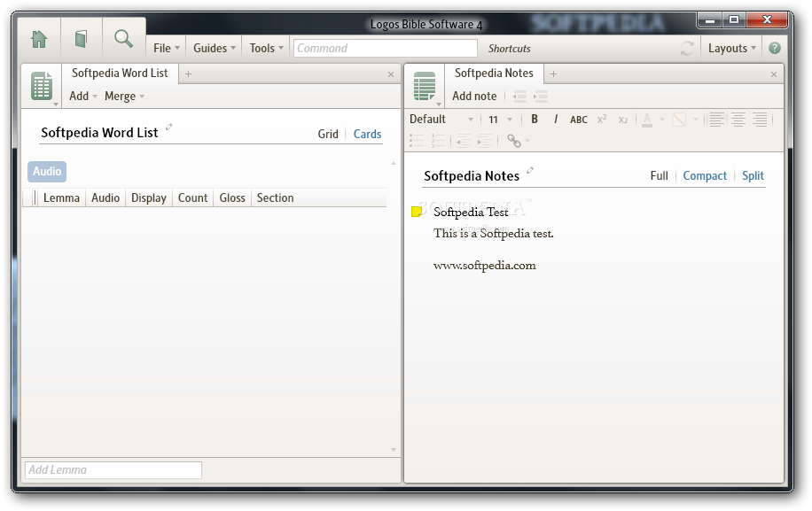This screenshot has height=511, width=812.
Task: Open the Library book icon
Action: pyautogui.click(x=81, y=39)
